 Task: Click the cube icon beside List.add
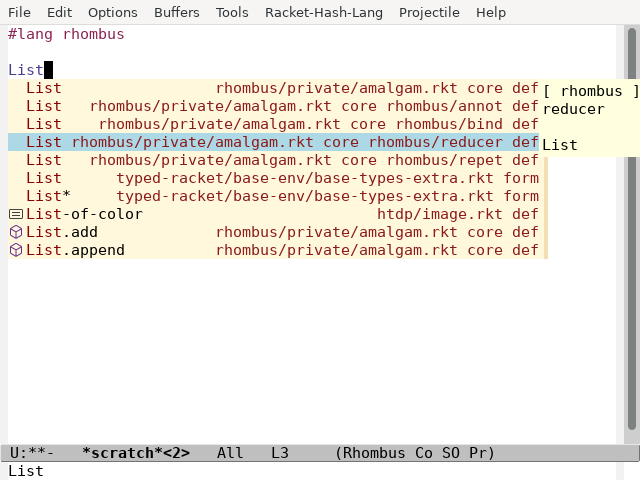16,232
